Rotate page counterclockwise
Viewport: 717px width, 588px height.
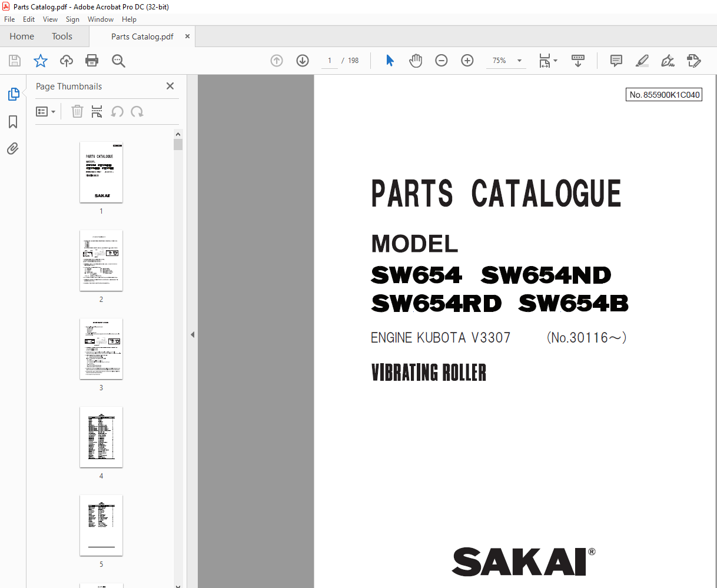pos(117,111)
